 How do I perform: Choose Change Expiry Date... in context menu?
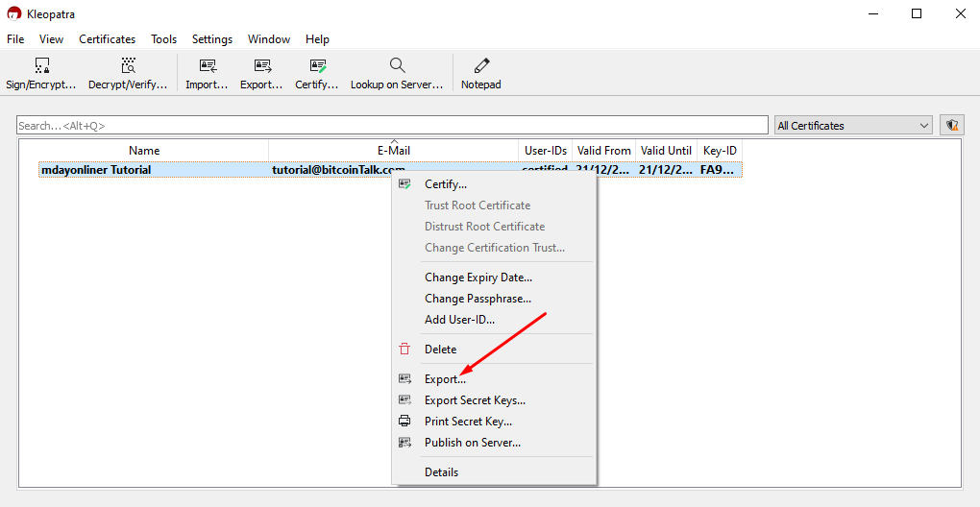pyautogui.click(x=494, y=278)
